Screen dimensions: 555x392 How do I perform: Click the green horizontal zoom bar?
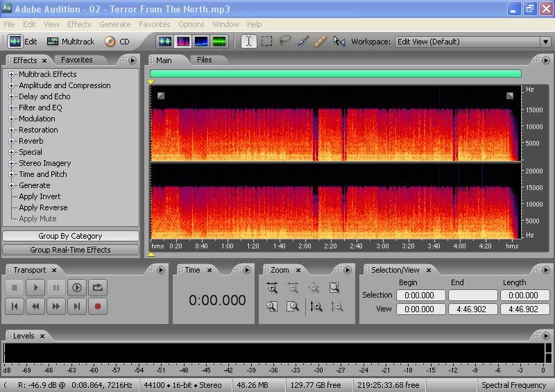[x=336, y=74]
